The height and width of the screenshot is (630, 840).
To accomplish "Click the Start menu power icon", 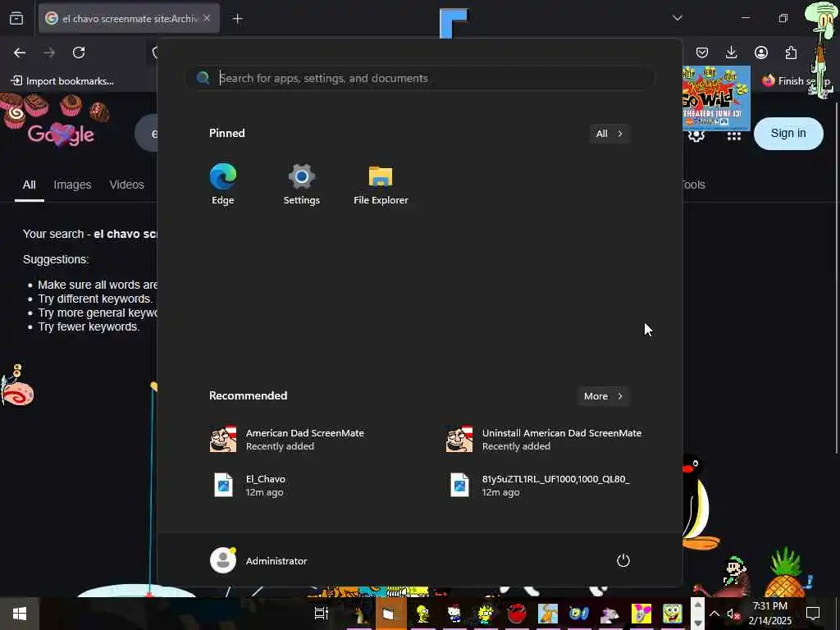I will 623,560.
